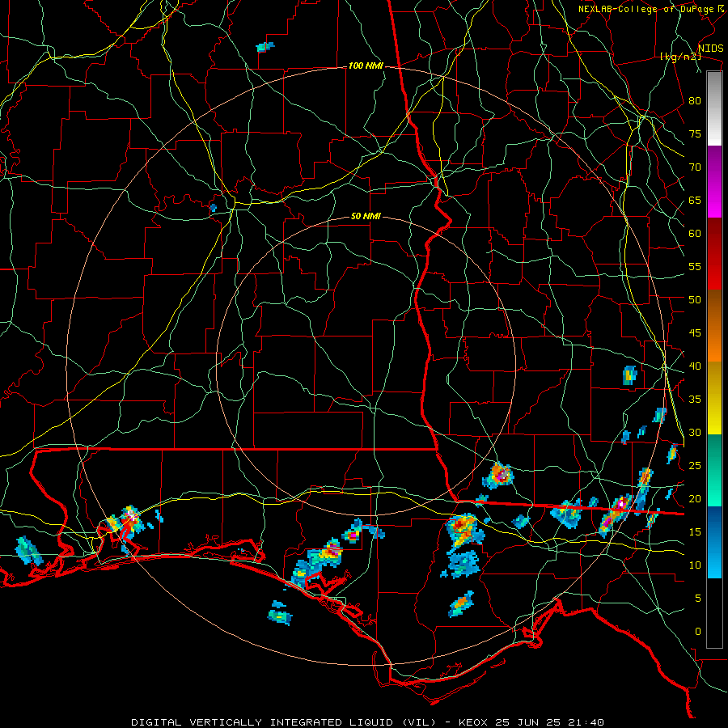The height and width of the screenshot is (728, 728).
Task: Click the scale value 65
Action: coord(695,200)
